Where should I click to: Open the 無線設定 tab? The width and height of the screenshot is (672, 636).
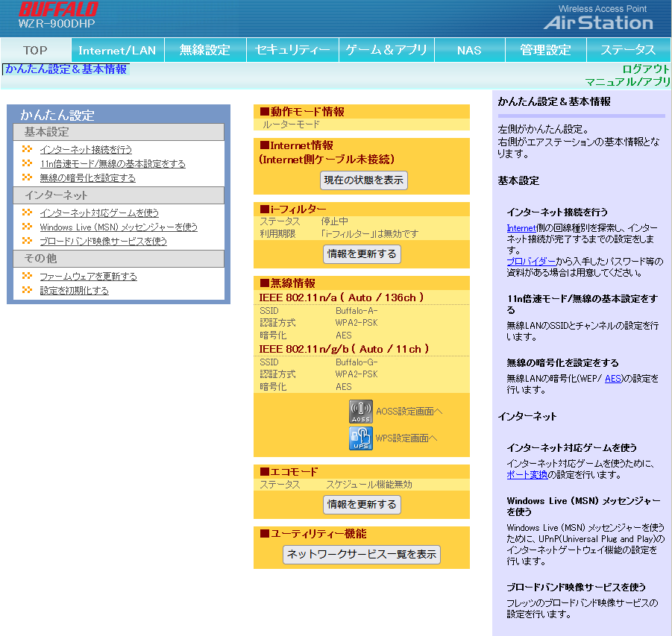(205, 49)
